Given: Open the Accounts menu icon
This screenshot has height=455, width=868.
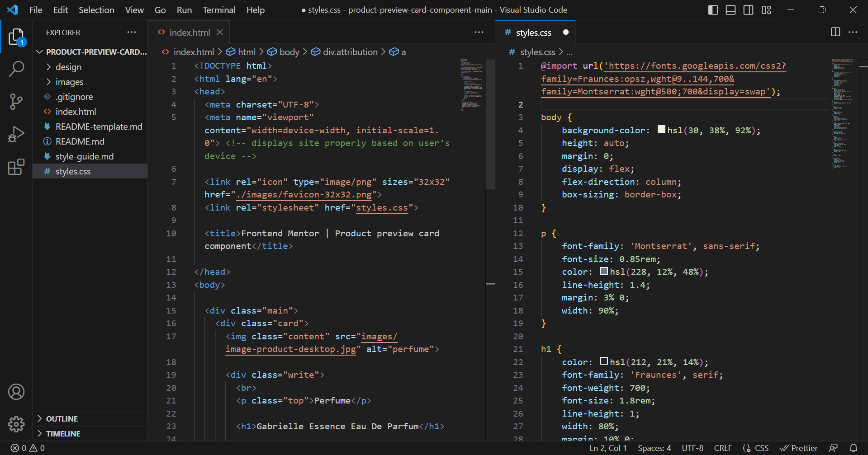Looking at the screenshot, I should click(16, 392).
